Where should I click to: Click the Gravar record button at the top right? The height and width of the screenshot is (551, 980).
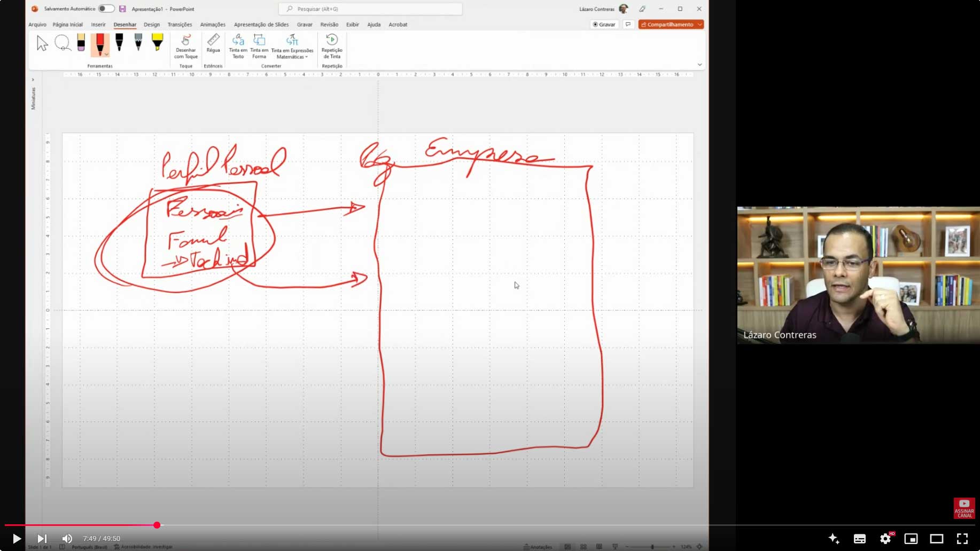pos(604,25)
